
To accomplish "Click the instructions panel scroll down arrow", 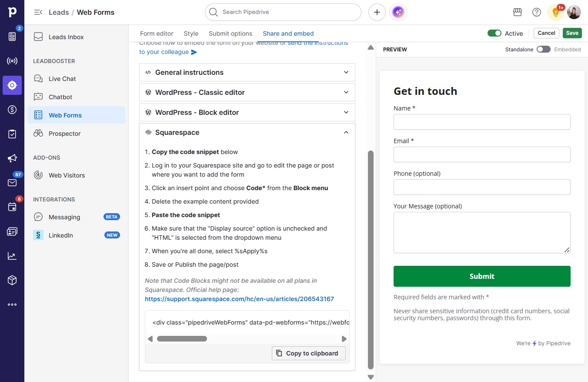I will coord(371,377).
